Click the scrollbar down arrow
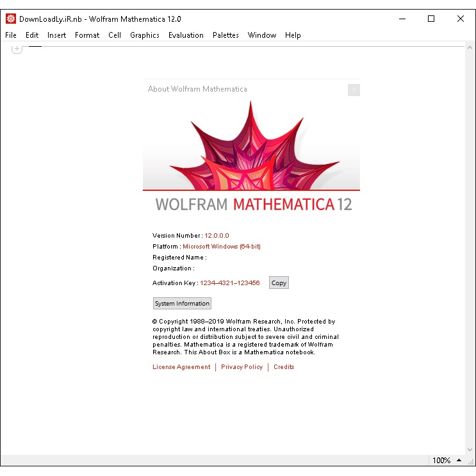Viewport: 476px width, 476px height. click(x=470, y=450)
